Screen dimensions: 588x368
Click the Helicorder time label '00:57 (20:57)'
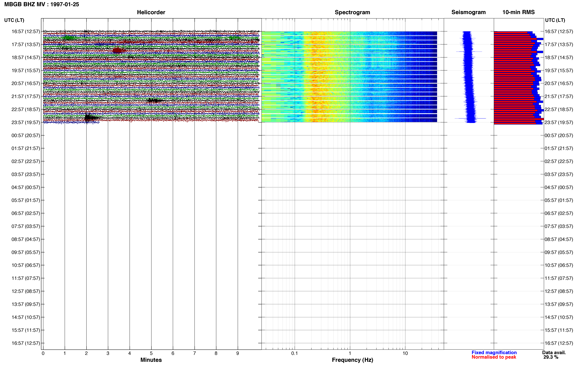[26, 135]
